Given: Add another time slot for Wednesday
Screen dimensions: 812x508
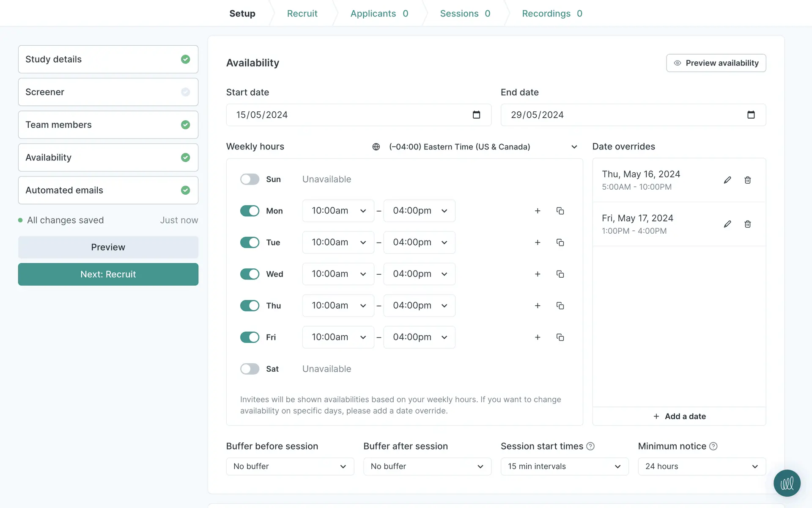Looking at the screenshot, I should click(538, 274).
